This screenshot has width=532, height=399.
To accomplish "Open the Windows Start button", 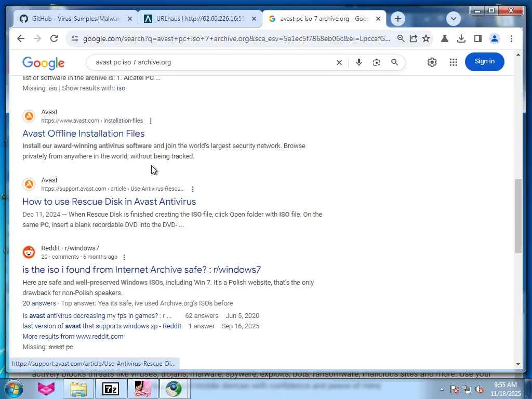I will [14, 389].
